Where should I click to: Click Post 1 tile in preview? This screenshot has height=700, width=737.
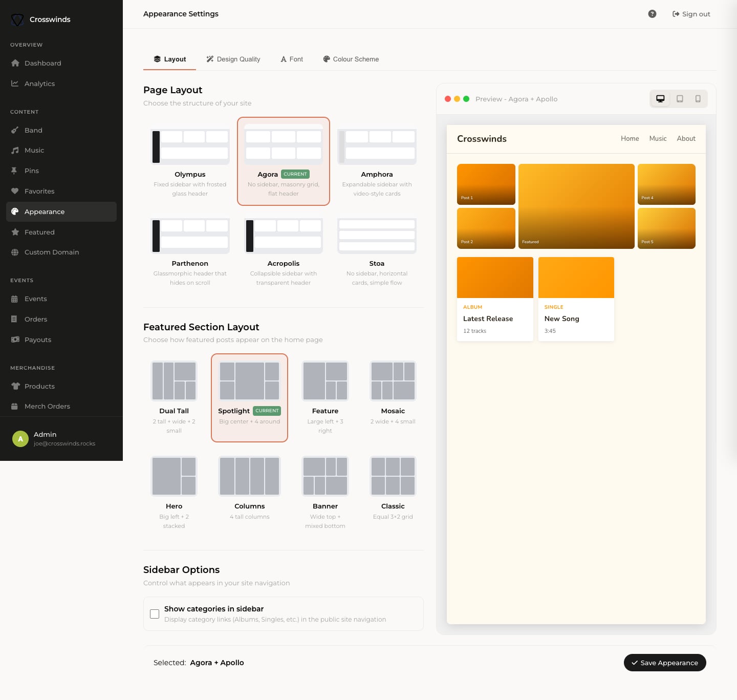click(486, 184)
